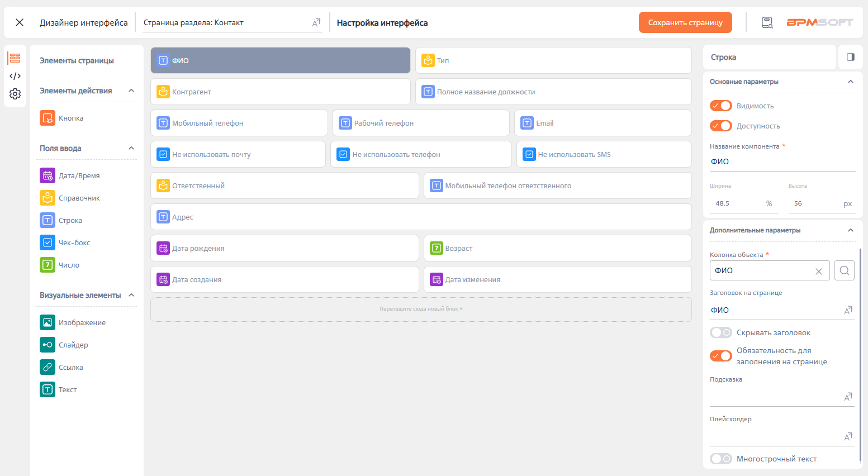Clear the Колонка объекта field with X icon
Screen dimensions: 868x476
818,272
